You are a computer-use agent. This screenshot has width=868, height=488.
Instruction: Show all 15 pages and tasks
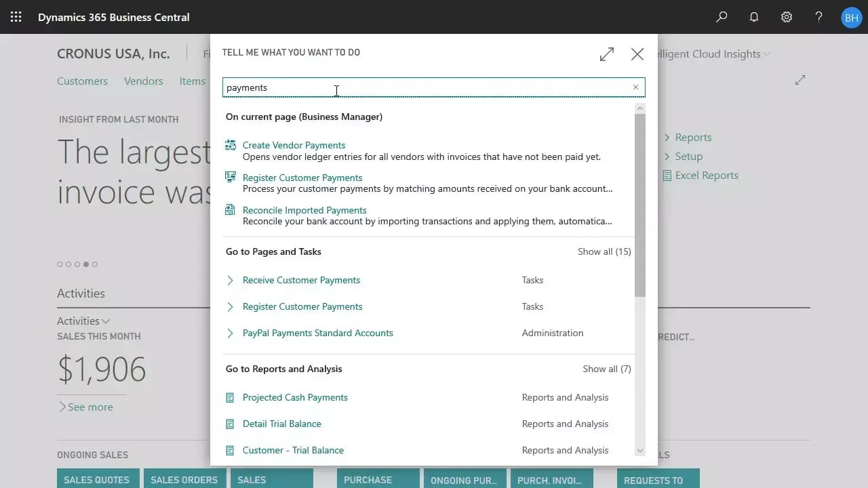[x=604, y=251]
